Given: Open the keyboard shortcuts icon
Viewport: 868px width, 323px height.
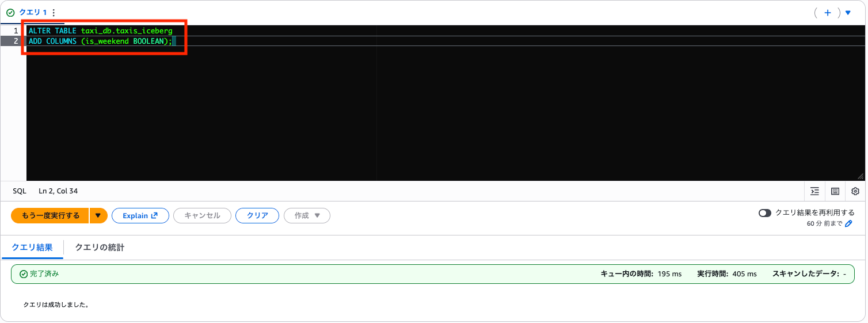Looking at the screenshot, I should click(x=835, y=191).
